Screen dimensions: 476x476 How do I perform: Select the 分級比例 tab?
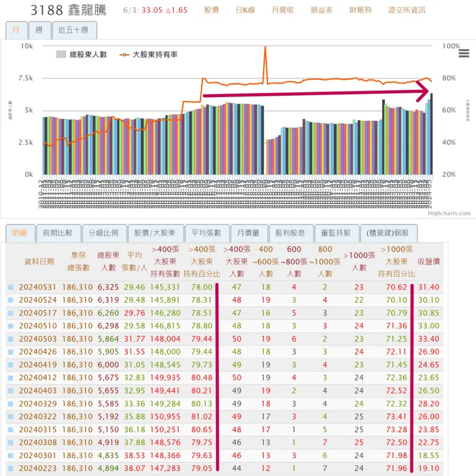[x=104, y=233]
